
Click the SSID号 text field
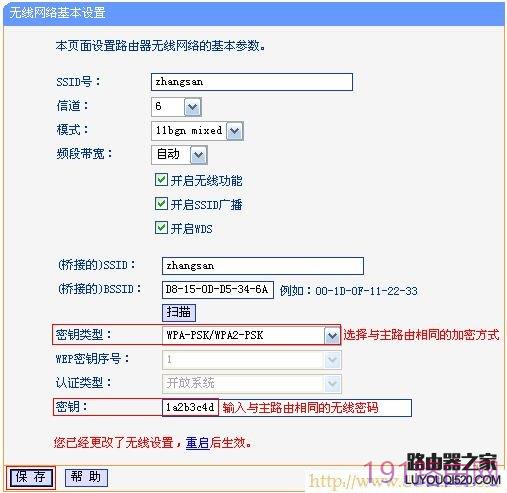tap(252, 82)
